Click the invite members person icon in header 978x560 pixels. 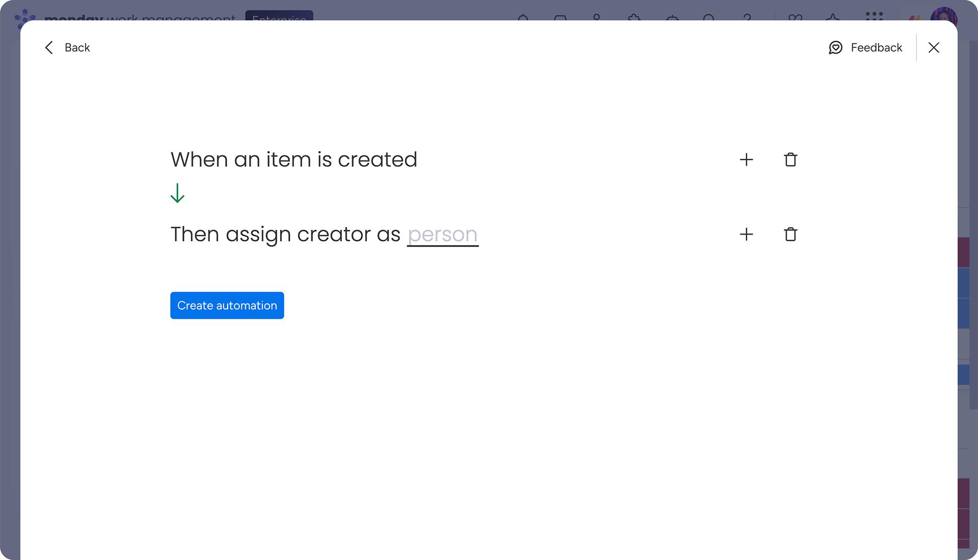[x=596, y=17]
